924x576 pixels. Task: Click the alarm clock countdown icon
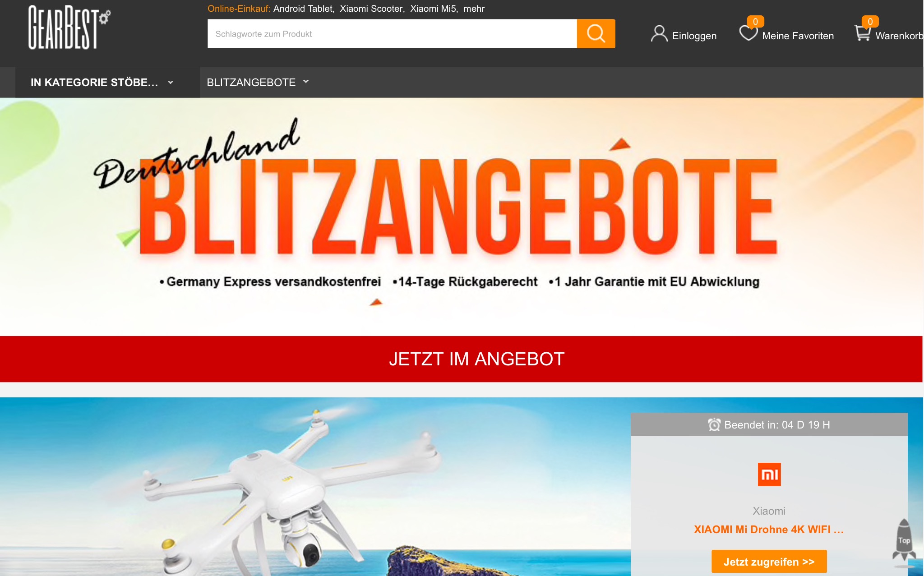pyautogui.click(x=714, y=424)
